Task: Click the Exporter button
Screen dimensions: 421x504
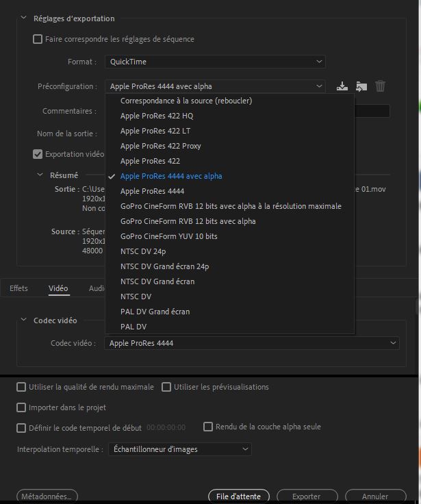Action: click(307, 496)
